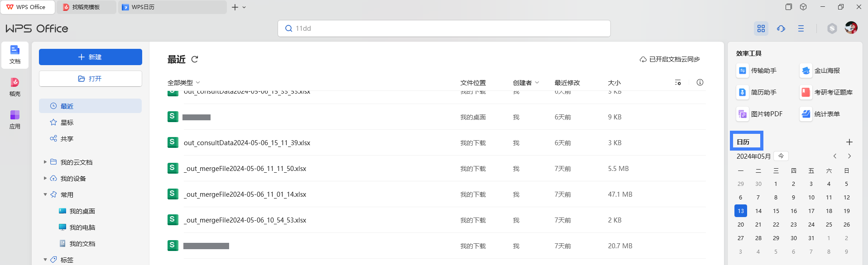This screenshot has width=868, height=265.
Task: Click 已开启文档云同步 status
Action: [670, 59]
